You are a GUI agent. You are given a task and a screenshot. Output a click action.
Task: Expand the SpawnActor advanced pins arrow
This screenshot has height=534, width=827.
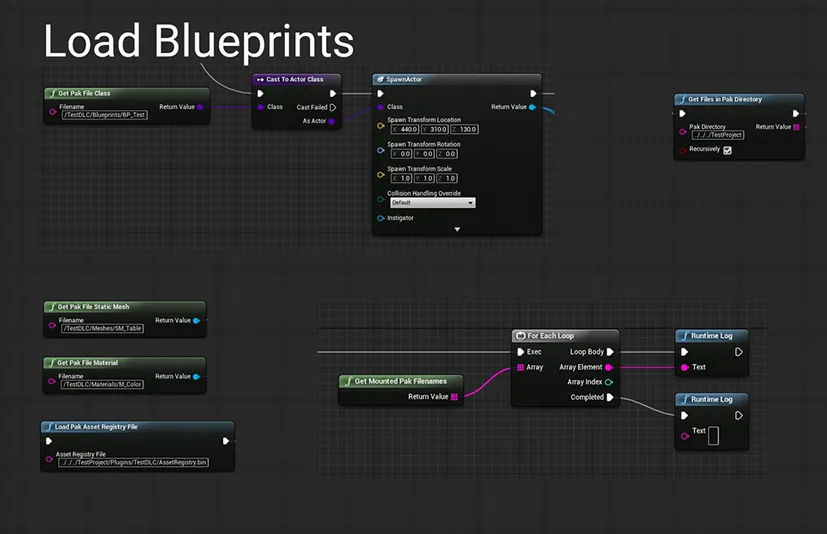(x=457, y=230)
